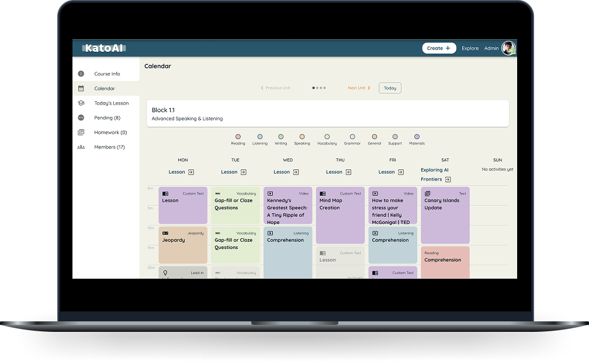Click the Homework sidebar icon
This screenshot has height=364, width=589.
pos(81,133)
